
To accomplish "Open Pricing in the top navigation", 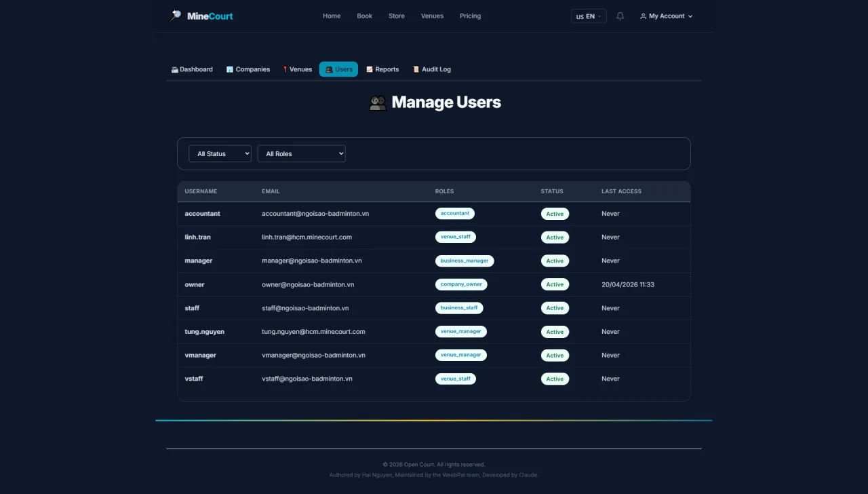I will point(470,16).
